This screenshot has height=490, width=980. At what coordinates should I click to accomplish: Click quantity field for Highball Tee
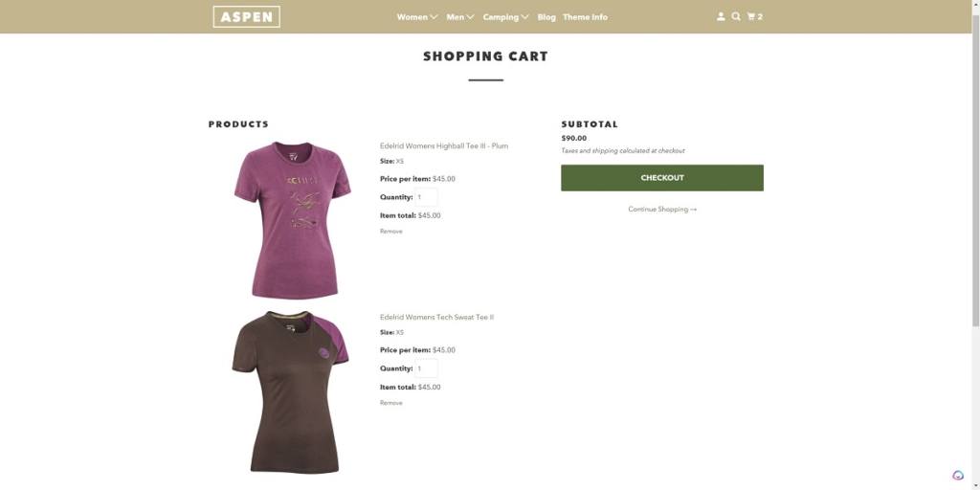point(426,197)
